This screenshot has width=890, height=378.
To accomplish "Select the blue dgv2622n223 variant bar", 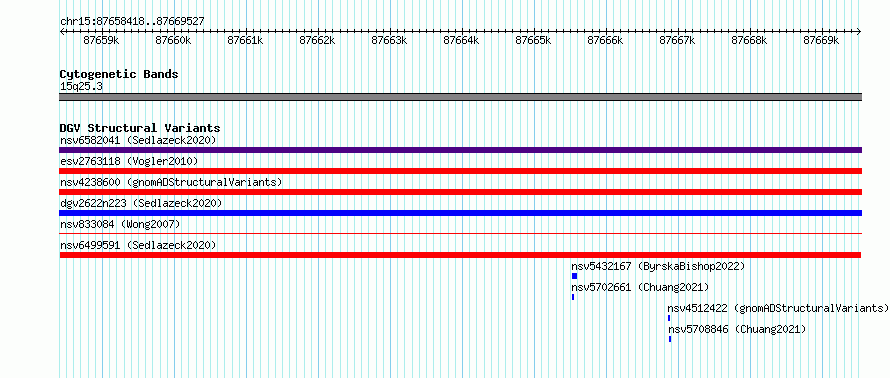I will tap(460, 213).
